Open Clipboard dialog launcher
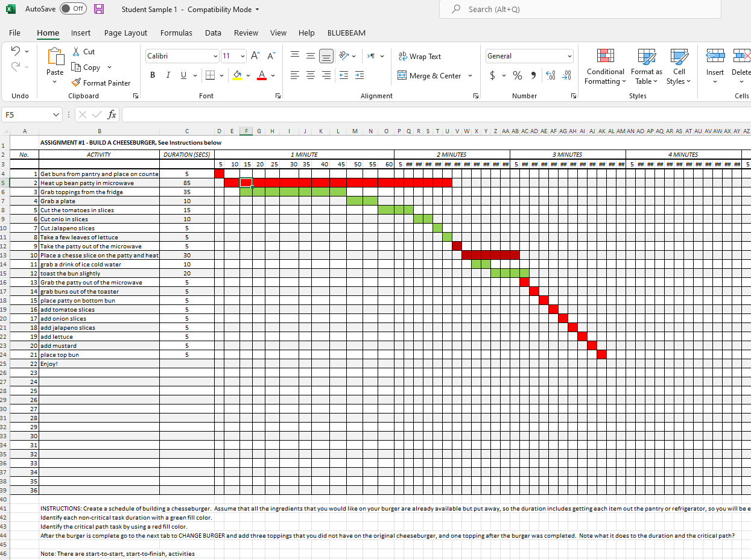This screenshot has width=751, height=560. [x=136, y=96]
